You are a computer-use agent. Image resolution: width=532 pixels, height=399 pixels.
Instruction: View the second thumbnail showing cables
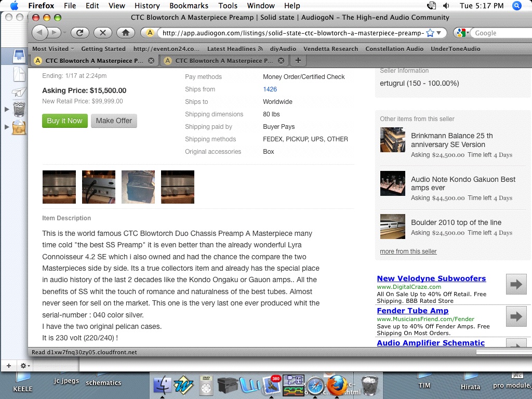point(98,187)
